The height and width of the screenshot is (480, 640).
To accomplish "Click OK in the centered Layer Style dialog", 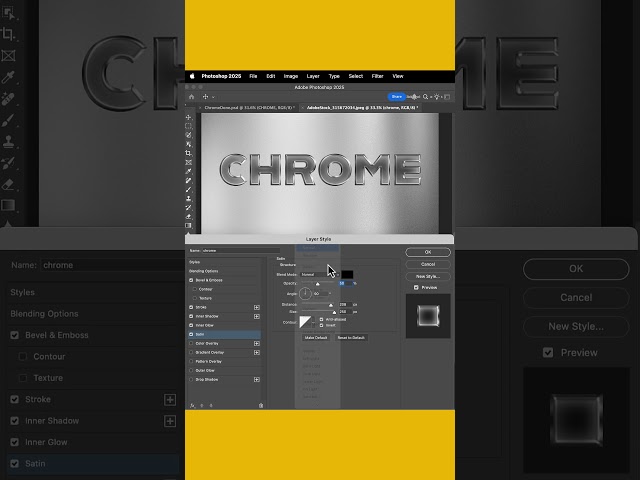I will pos(428,252).
